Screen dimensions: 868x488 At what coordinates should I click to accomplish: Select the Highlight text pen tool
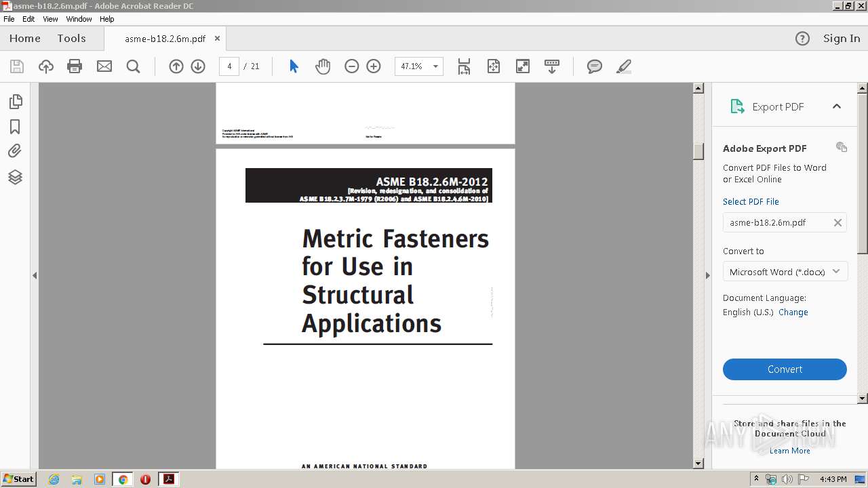624,66
